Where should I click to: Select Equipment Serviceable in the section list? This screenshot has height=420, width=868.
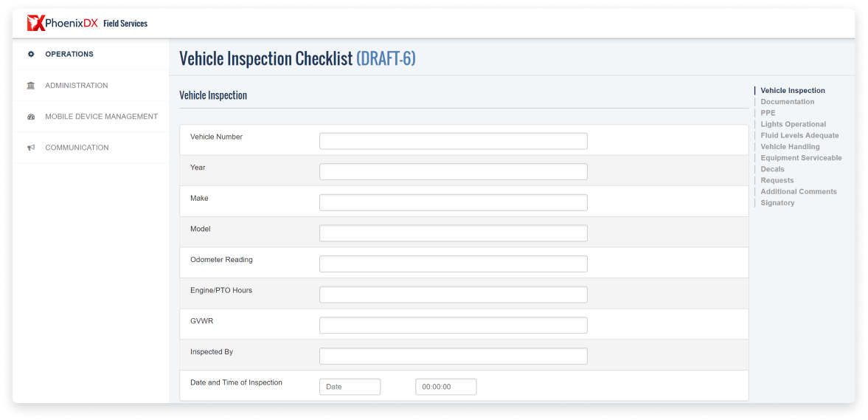point(801,158)
